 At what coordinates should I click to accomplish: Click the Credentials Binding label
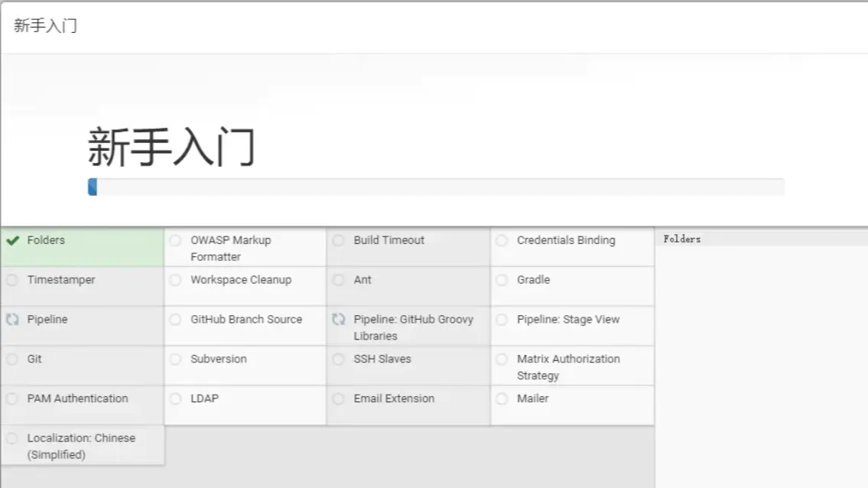coord(566,240)
